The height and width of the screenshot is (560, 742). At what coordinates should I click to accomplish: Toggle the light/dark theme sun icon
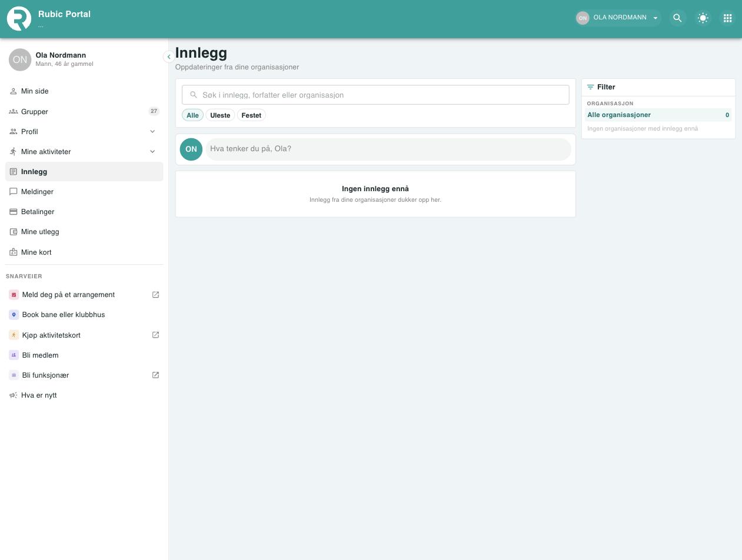[703, 18]
